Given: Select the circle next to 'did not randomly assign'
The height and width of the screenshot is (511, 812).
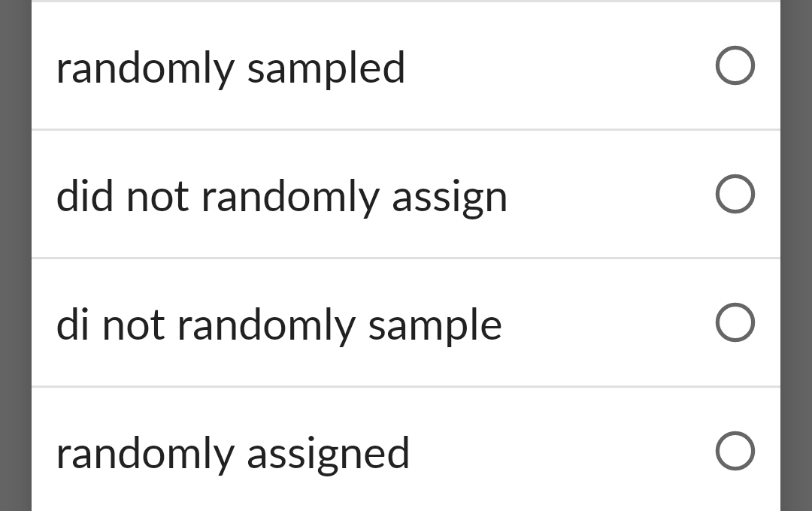Looking at the screenshot, I should point(735,194).
